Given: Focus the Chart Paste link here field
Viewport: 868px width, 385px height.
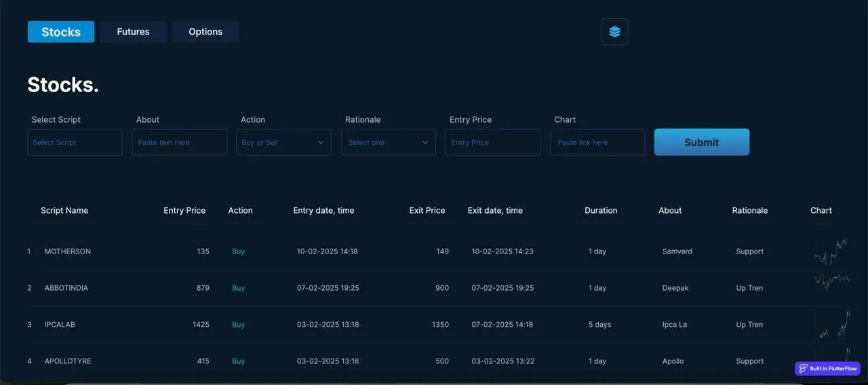Looking at the screenshot, I should [597, 142].
